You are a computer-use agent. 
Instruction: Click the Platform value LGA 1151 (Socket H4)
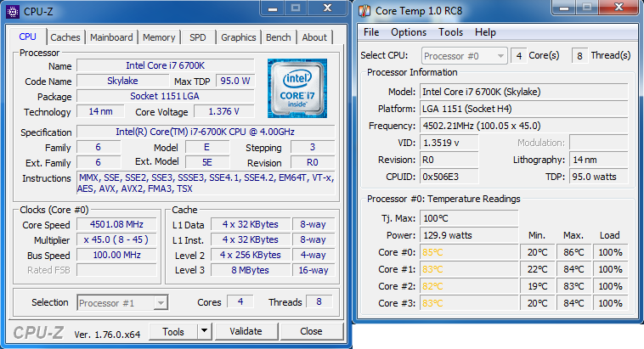(x=523, y=109)
